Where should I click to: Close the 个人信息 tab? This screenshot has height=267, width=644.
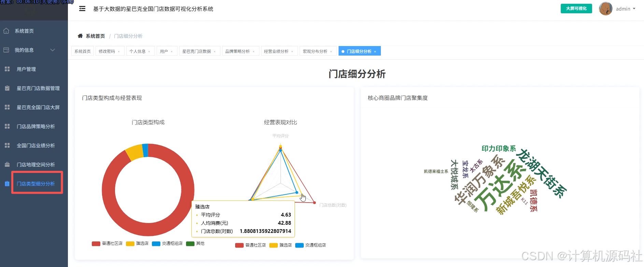(x=149, y=51)
